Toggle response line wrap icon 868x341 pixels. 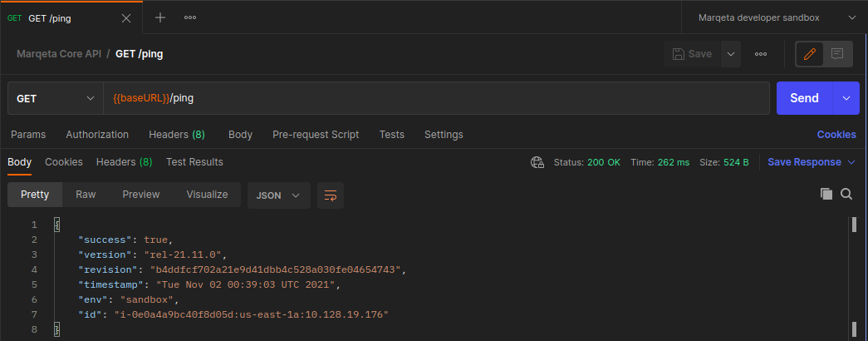[331, 195]
